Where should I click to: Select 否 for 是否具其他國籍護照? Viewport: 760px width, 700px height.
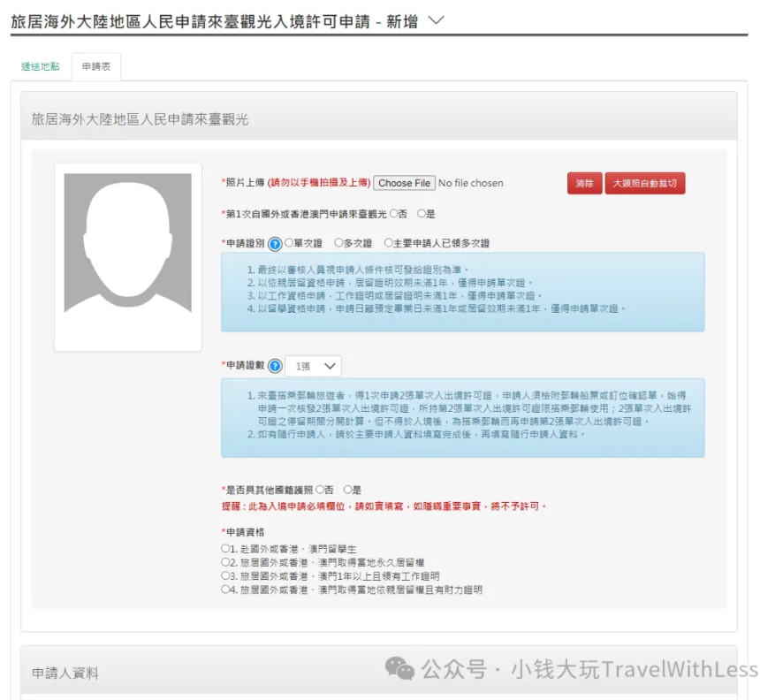tap(320, 489)
